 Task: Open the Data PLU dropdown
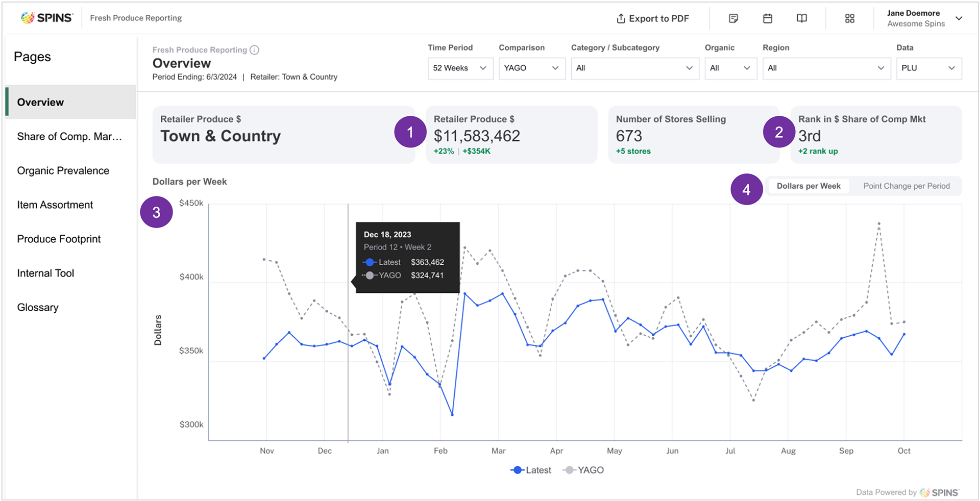point(928,68)
